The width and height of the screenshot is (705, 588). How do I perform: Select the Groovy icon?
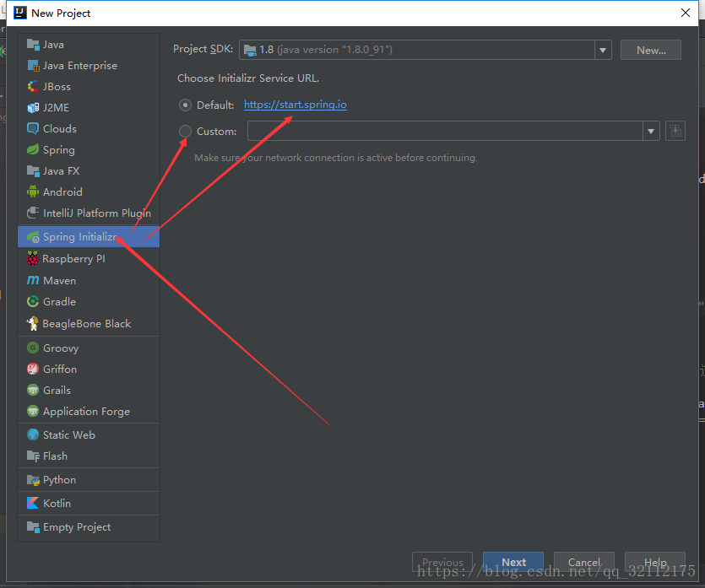pos(33,348)
